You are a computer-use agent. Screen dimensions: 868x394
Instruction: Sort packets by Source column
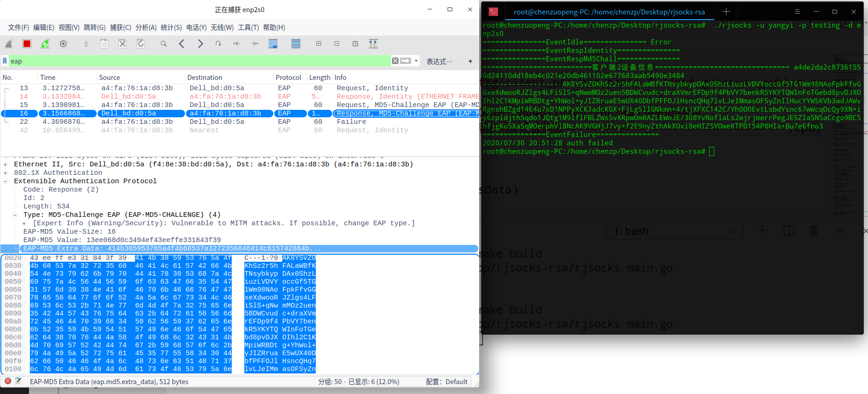pyautogui.click(x=141, y=77)
